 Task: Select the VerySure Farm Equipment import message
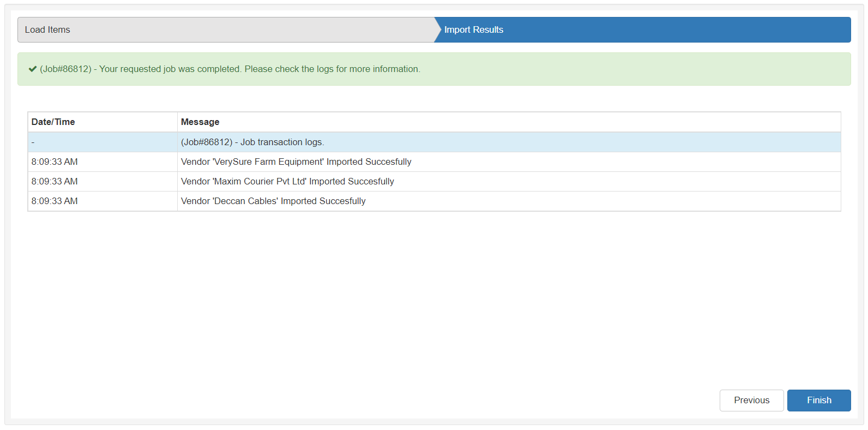[x=296, y=162]
